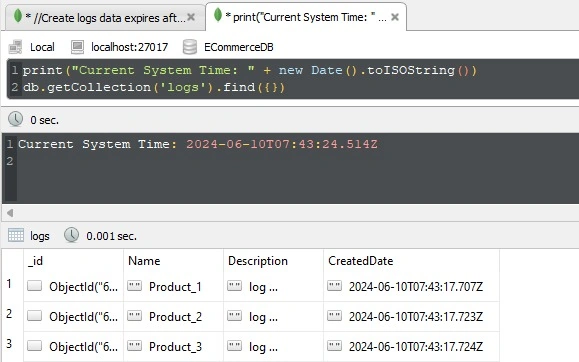Image resolution: width=579 pixels, height=362 pixels.
Task: Select row number 2 in results
Action: point(9,314)
